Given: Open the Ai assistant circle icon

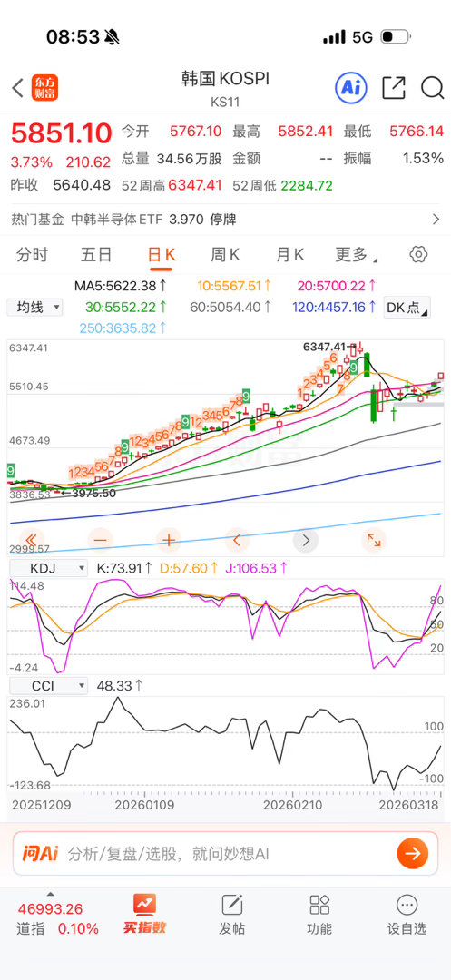Looking at the screenshot, I should click(351, 88).
